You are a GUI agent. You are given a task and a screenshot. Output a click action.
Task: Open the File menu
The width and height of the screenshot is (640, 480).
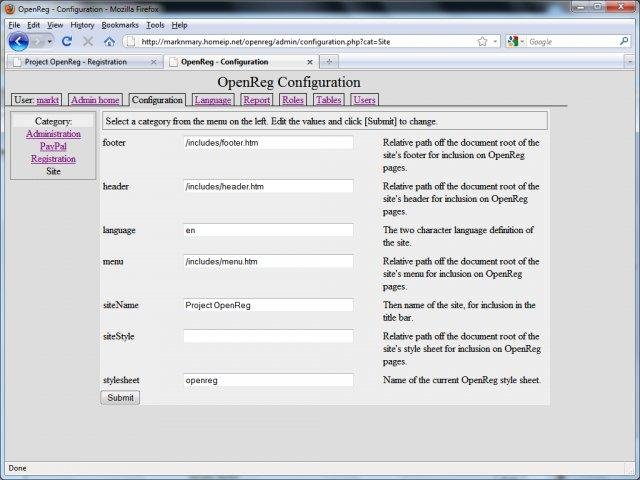(14, 25)
